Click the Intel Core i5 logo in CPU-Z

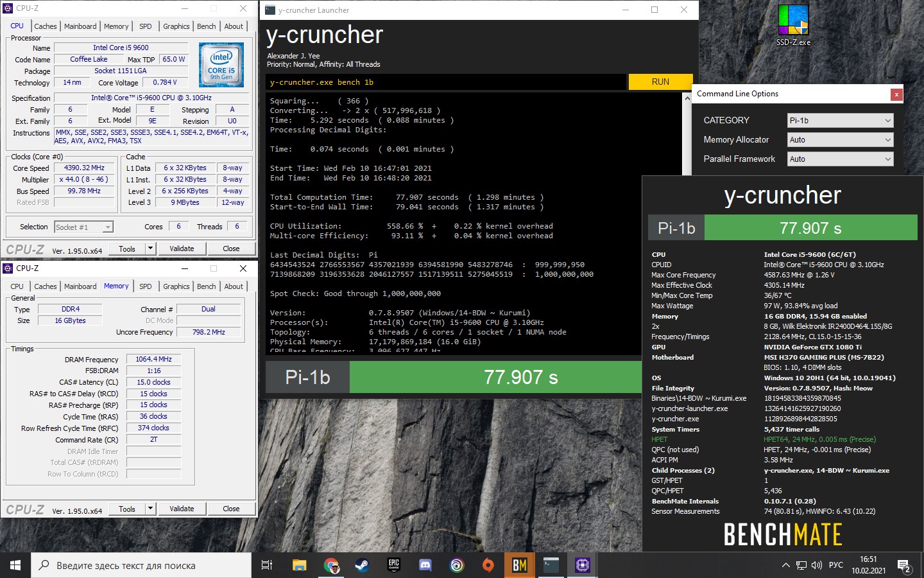point(221,65)
